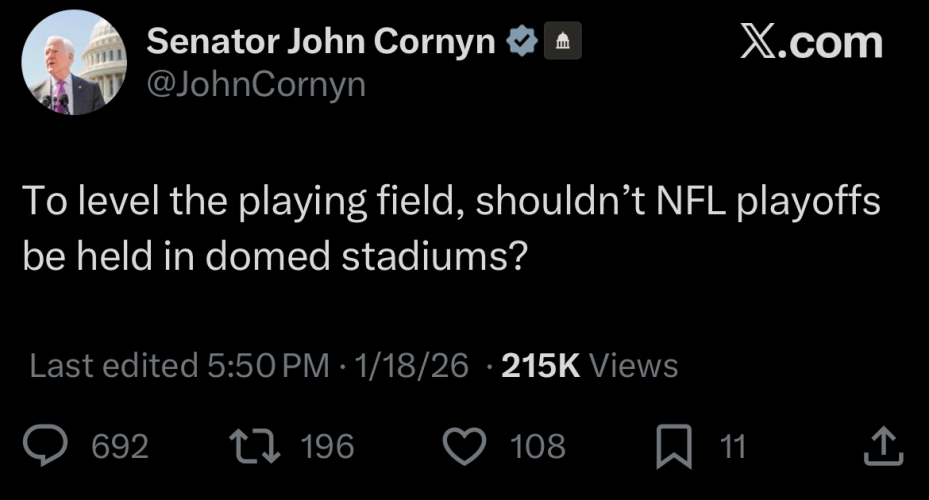Image resolution: width=929 pixels, height=500 pixels.
Task: Click the 5:50 PM timestamp
Action: 268,366
